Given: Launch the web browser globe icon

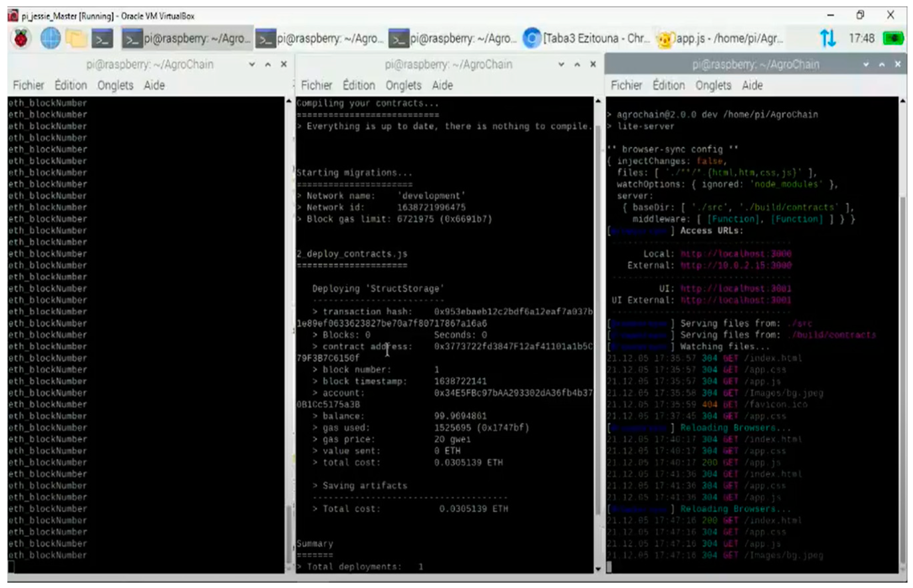Looking at the screenshot, I should [x=51, y=39].
